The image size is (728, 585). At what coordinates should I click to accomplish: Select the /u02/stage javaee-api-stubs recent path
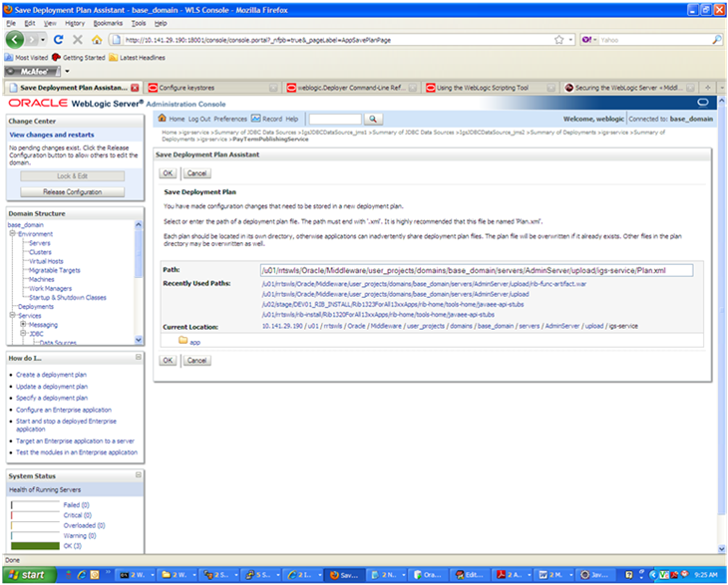click(x=393, y=304)
